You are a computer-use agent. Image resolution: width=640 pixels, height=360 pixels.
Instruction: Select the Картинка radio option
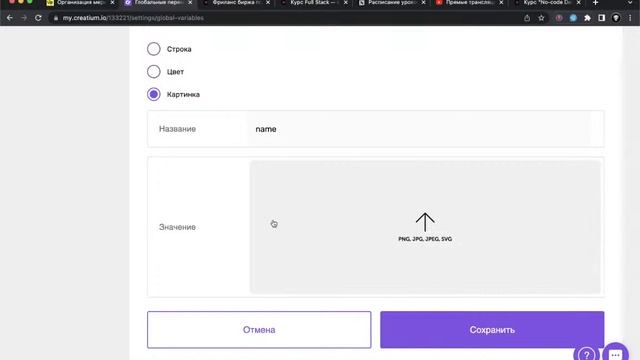click(x=153, y=94)
